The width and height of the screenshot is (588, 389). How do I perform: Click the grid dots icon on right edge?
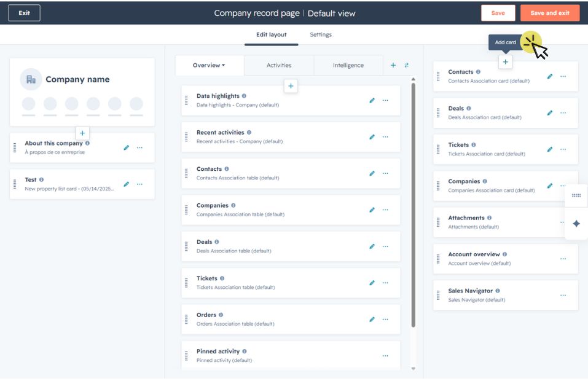point(576,195)
